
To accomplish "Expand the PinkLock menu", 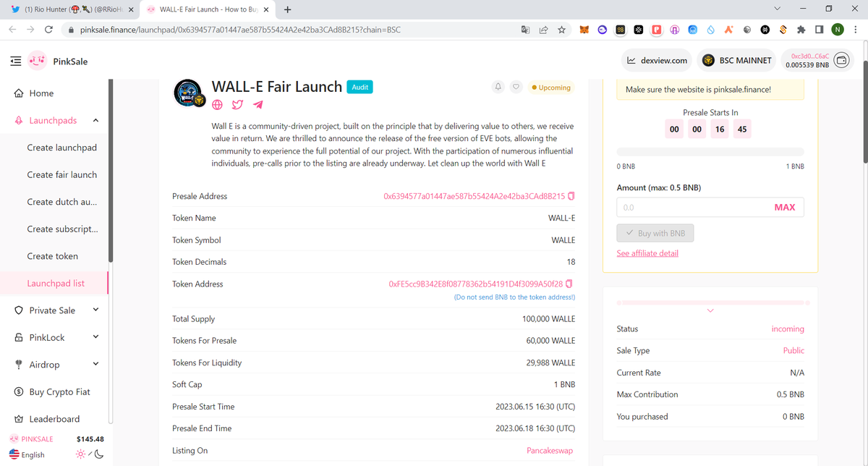I will 96,337.
